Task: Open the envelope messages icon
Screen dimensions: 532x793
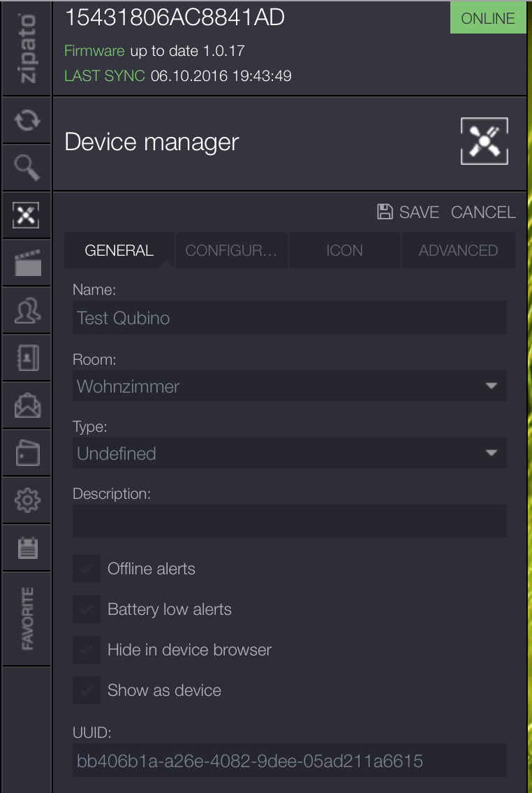Action: (27, 406)
